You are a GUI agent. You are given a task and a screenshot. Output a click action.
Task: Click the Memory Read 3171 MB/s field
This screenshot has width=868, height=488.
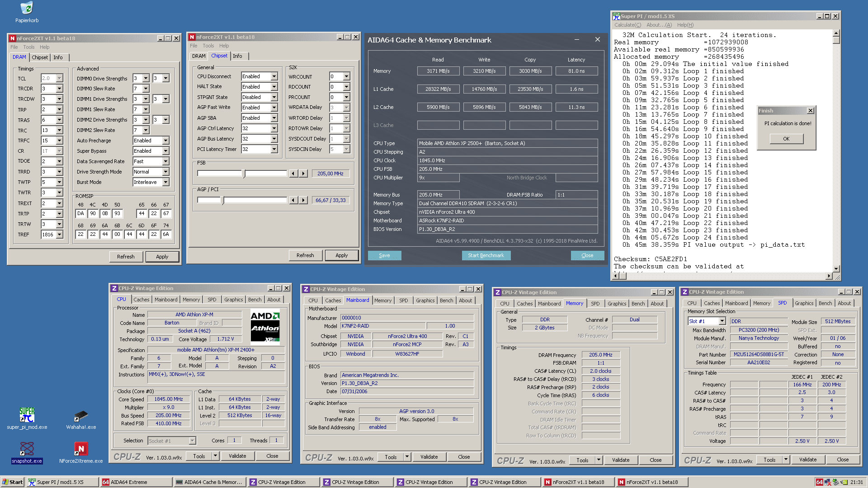tap(438, 71)
